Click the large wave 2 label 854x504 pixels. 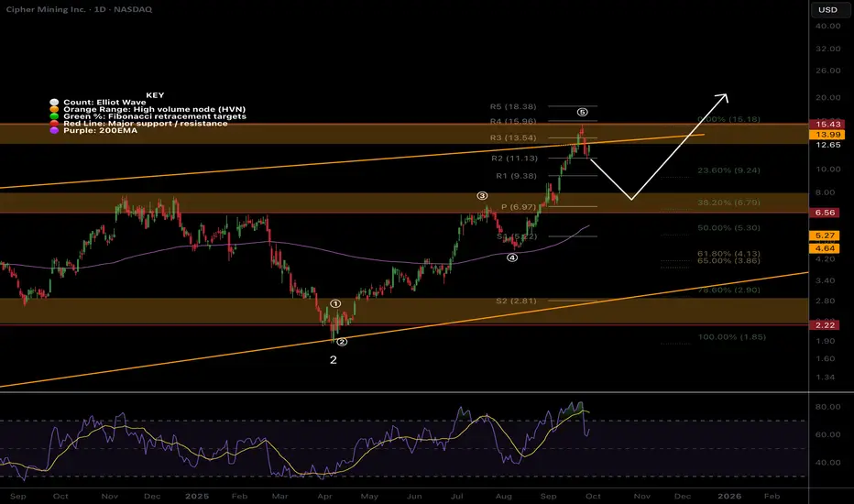click(334, 359)
